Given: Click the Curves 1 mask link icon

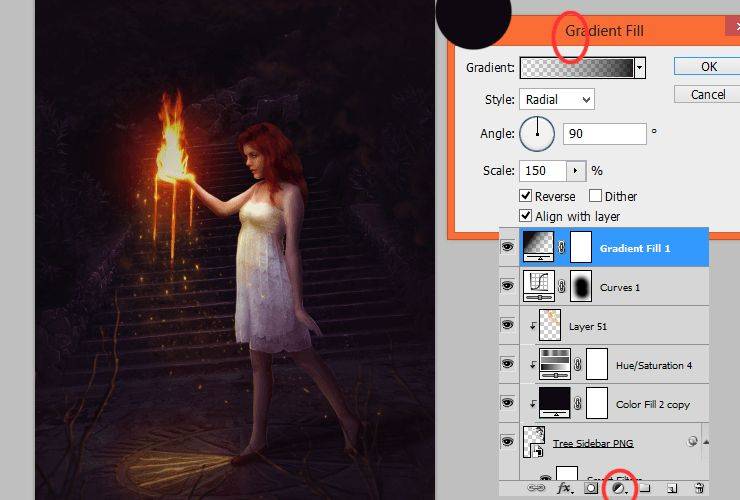Looking at the screenshot, I should (x=562, y=287).
